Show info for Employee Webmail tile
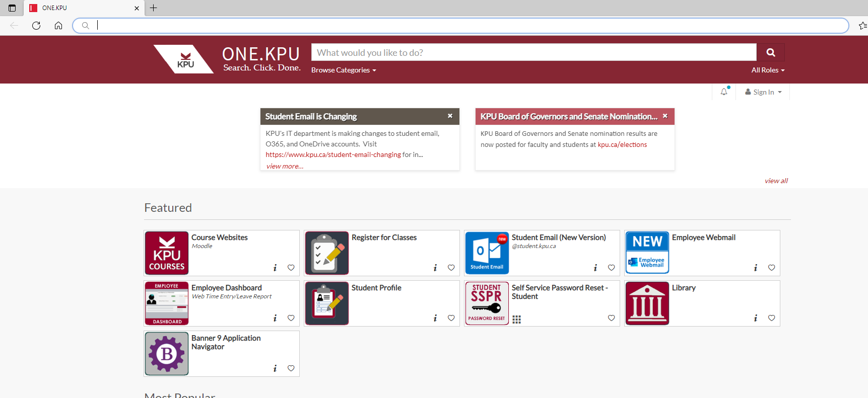868x398 pixels. click(755, 268)
